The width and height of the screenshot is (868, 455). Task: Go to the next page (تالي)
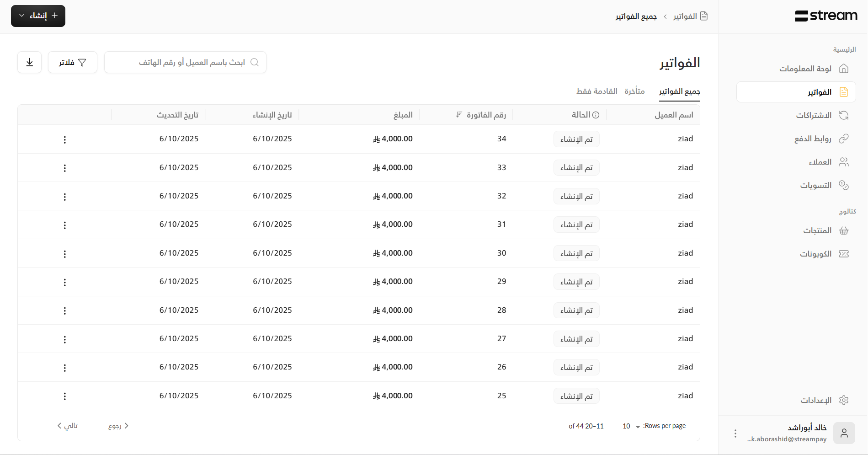click(68, 426)
